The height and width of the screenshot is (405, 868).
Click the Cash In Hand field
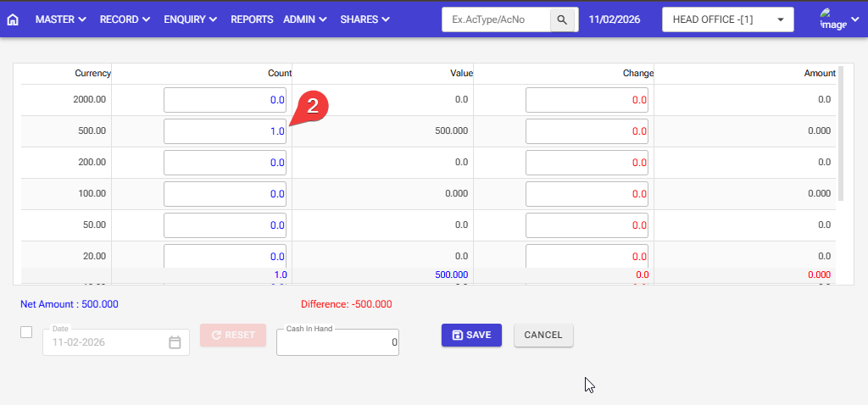click(337, 342)
